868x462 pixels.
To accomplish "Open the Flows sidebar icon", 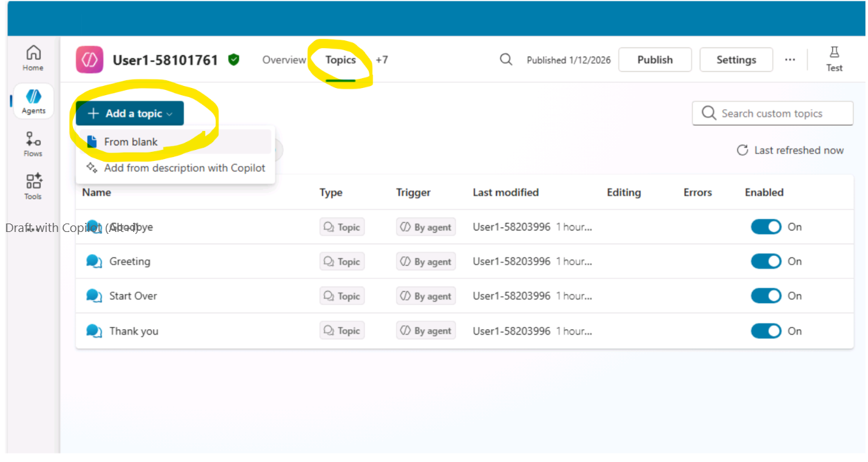I will point(33,144).
